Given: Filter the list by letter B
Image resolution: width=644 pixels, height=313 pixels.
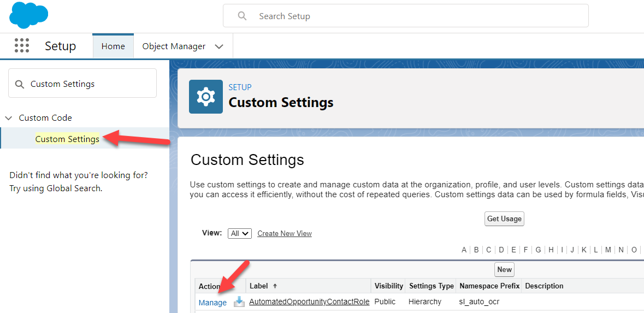Looking at the screenshot, I should [476, 250].
